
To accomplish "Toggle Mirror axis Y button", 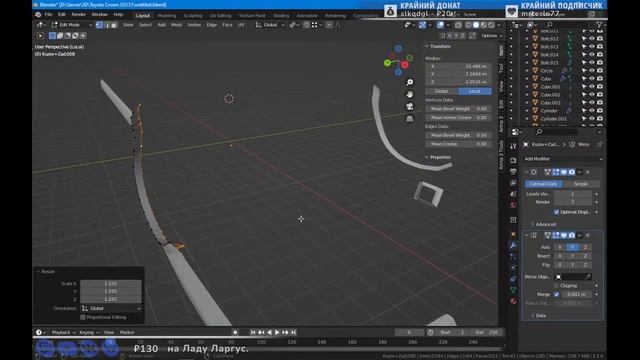I will tap(572, 247).
